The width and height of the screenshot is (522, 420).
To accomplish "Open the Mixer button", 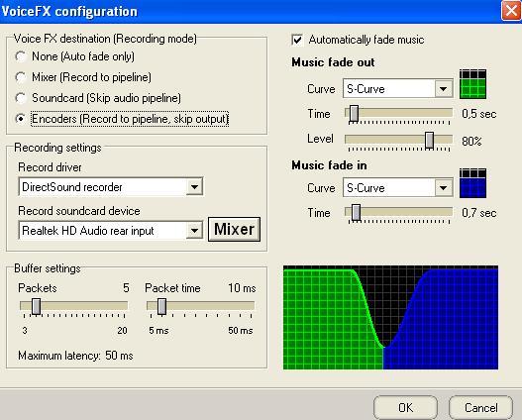I will pyautogui.click(x=234, y=229).
